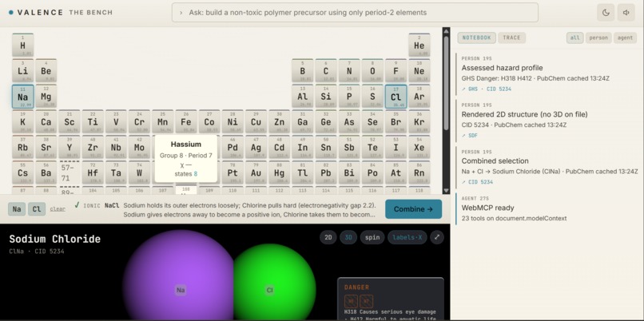Click the sound speaker icon
This screenshot has width=644, height=321.
click(x=626, y=12)
